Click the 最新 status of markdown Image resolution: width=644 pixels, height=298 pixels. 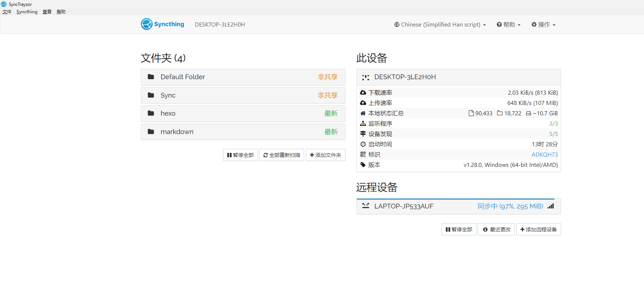click(331, 132)
